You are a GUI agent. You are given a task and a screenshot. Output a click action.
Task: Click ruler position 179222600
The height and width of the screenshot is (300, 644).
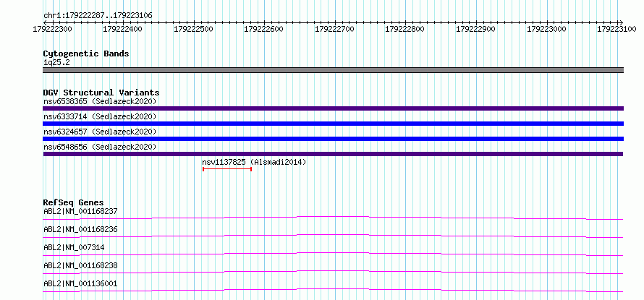[x=264, y=29]
